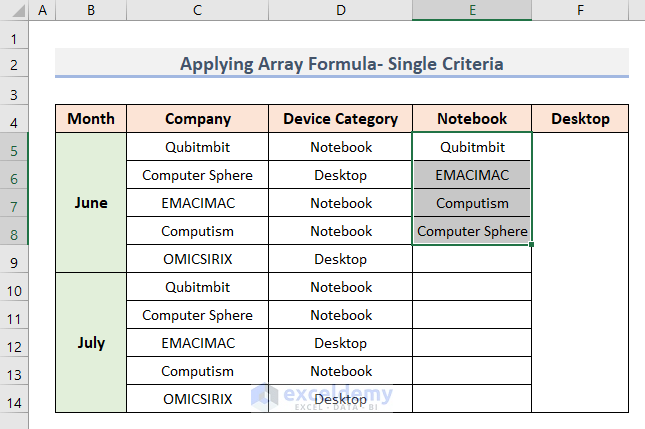The height and width of the screenshot is (429, 645).
Task: Click the title cell Applying Array Formula
Action: [x=341, y=64]
